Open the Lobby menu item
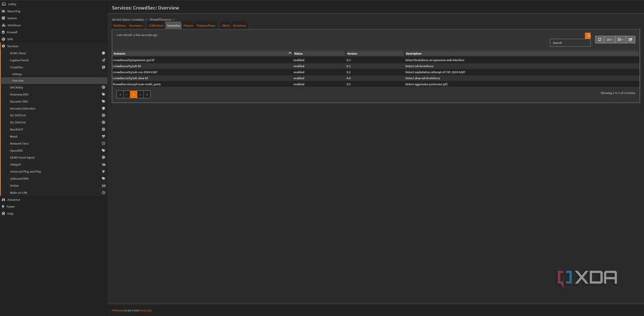This screenshot has width=644, height=316. (x=12, y=4)
